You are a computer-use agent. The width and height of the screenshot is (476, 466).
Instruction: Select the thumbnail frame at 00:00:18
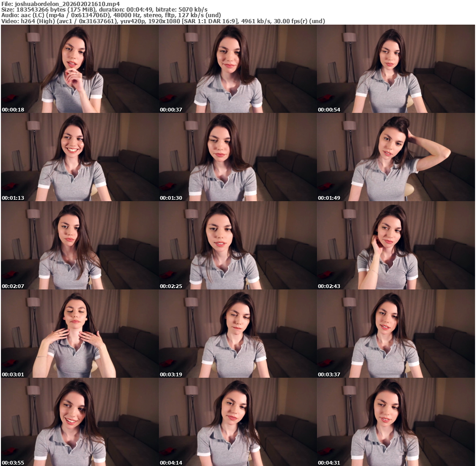(80, 69)
